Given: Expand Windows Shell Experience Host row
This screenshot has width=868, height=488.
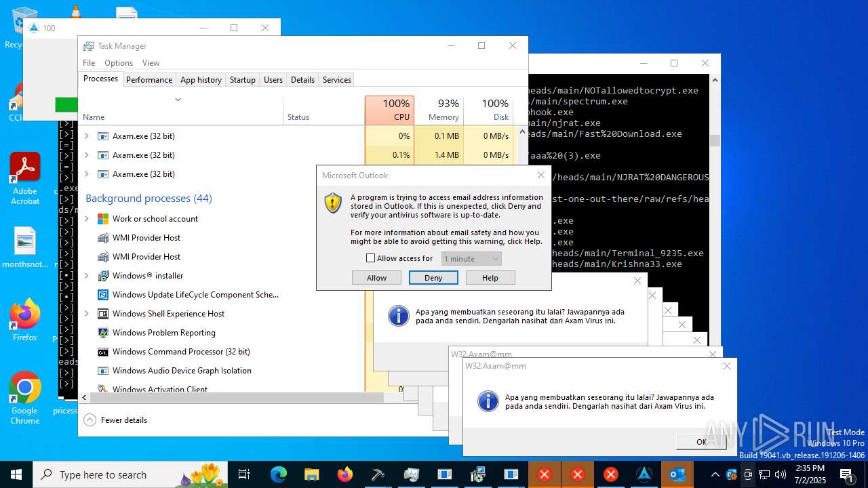Looking at the screenshot, I should pos(86,314).
